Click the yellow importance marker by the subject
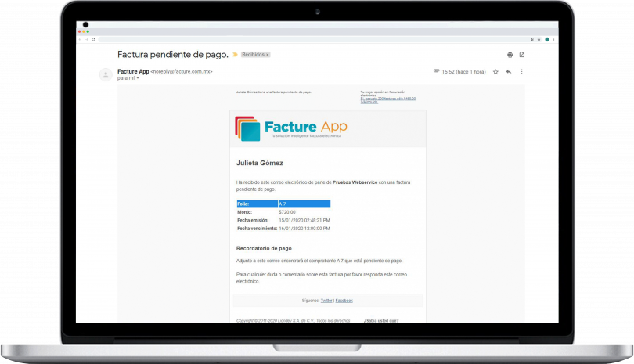The height and width of the screenshot is (364, 634). [x=234, y=55]
